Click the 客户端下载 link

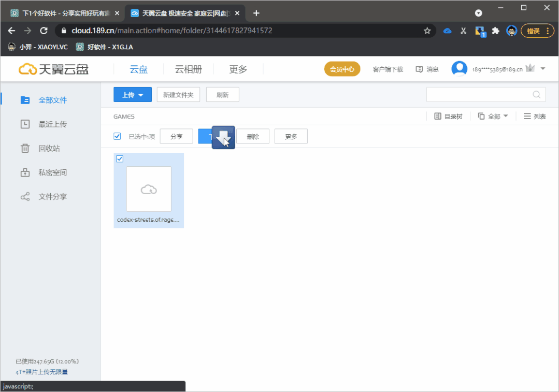point(388,69)
